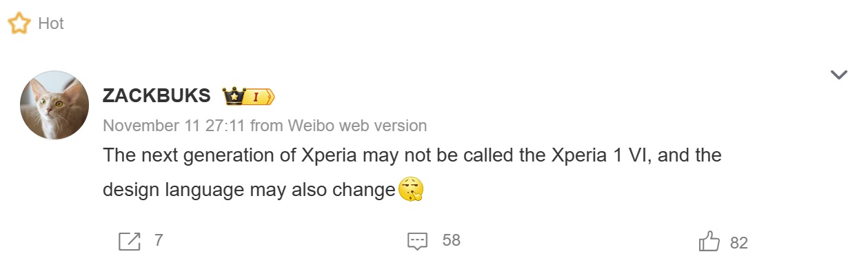Click the repost count 7
This screenshot has height=263, width=868.
(159, 240)
